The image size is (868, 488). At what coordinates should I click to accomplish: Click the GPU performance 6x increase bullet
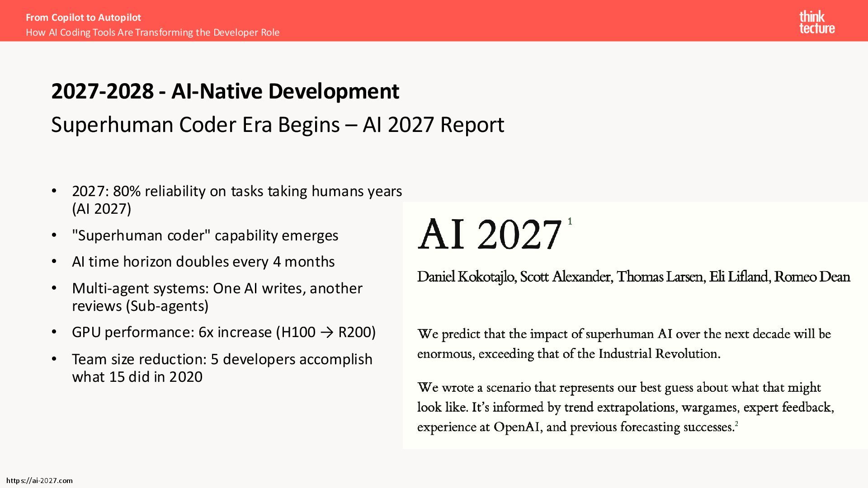[x=223, y=332]
